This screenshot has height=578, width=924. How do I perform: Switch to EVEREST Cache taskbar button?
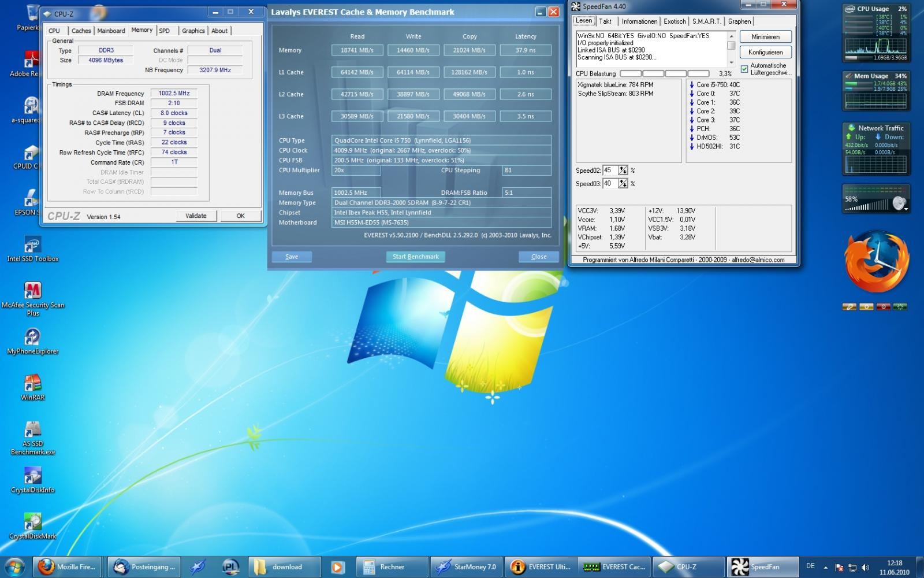614,567
